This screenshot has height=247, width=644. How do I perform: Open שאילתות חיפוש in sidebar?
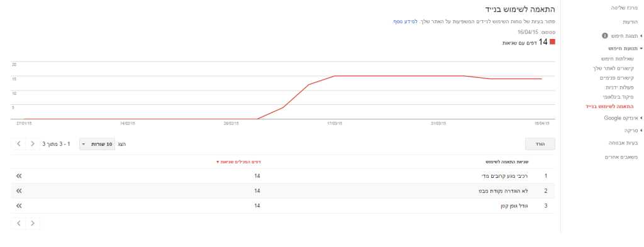(617, 58)
